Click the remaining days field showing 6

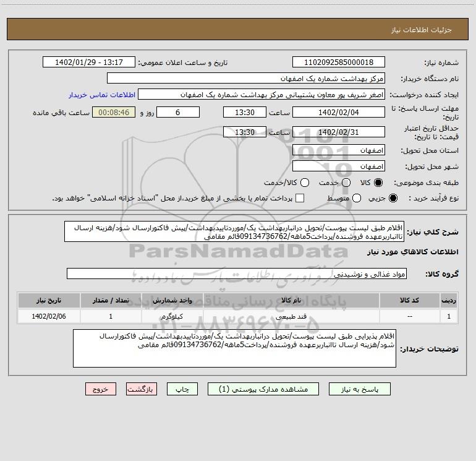178,112
